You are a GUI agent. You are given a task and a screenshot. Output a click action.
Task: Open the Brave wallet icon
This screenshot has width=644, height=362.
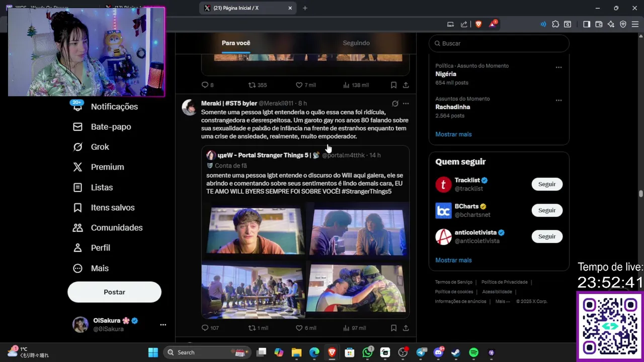(599, 24)
